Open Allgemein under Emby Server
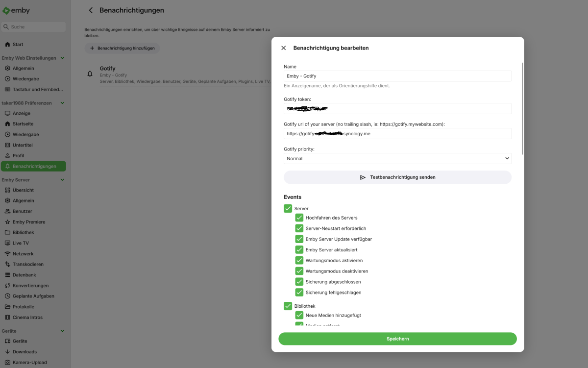 [x=33, y=200]
